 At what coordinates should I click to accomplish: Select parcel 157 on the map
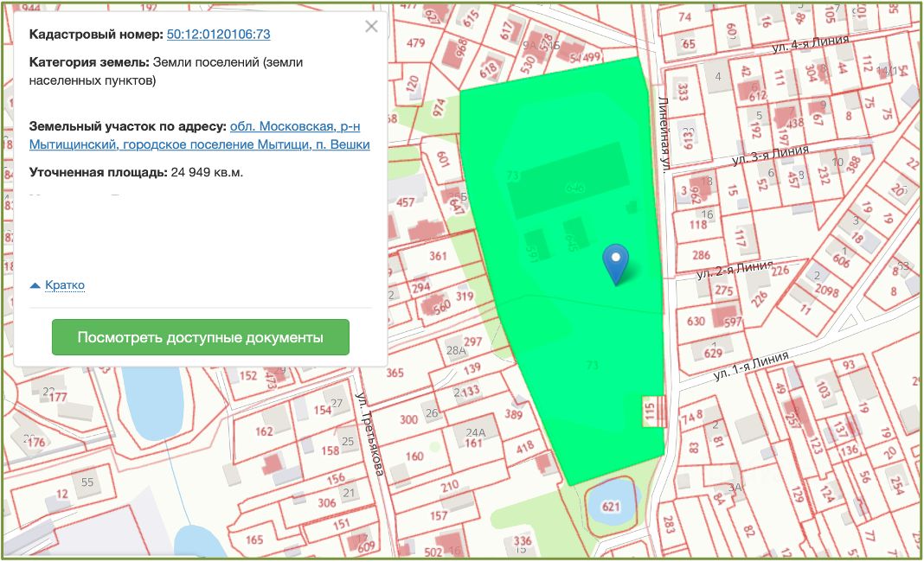[439, 515]
